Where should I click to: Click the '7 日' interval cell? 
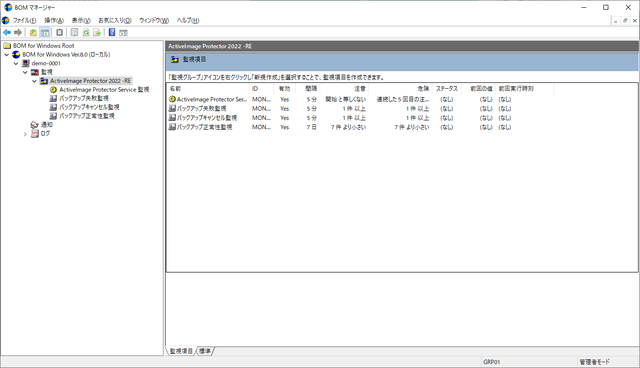[312, 127]
